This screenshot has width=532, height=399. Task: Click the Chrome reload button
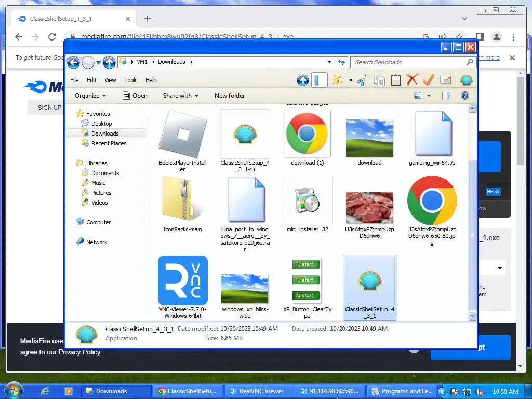[x=52, y=37]
